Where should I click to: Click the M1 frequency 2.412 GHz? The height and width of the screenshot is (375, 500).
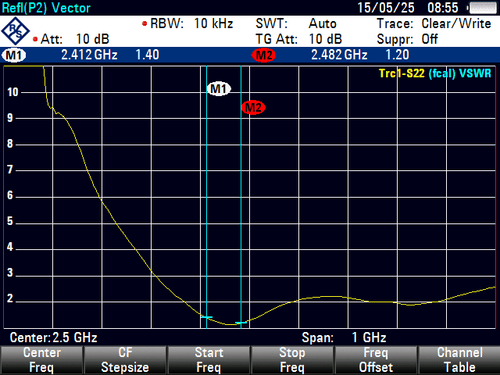coord(89,55)
